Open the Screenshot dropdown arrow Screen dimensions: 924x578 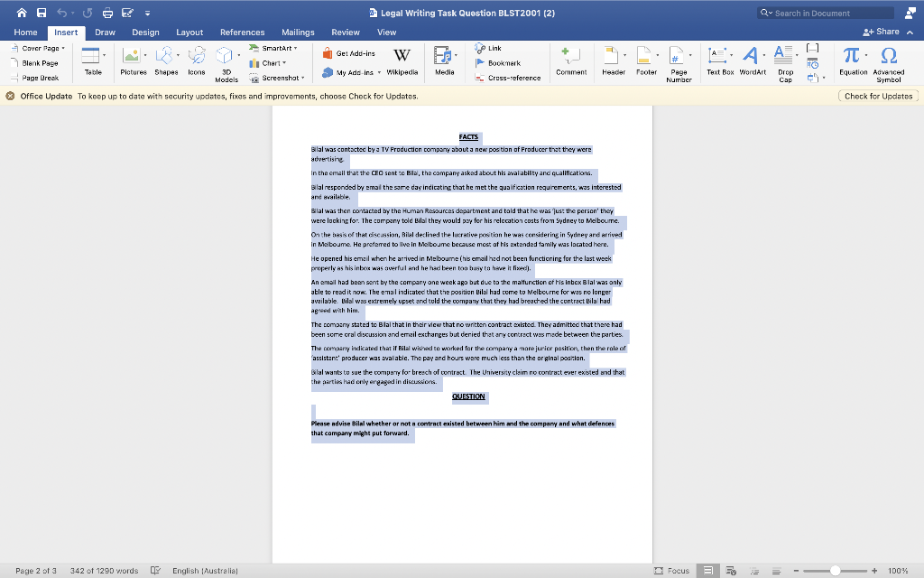303,78
